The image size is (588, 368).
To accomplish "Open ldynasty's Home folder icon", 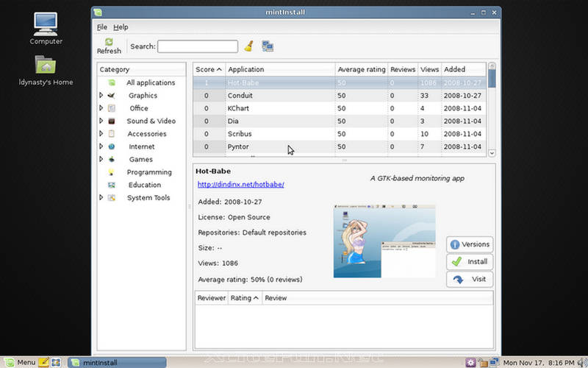I will coord(46,65).
